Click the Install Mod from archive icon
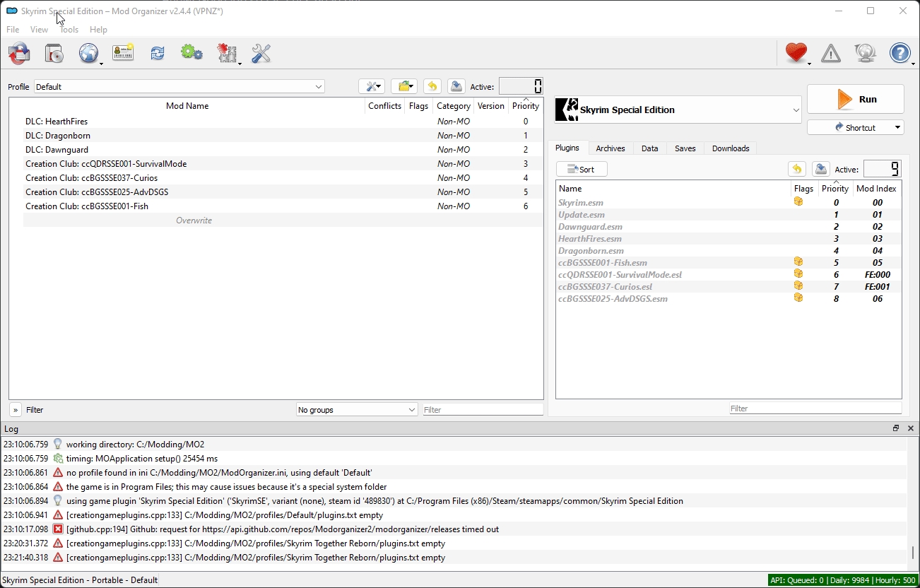The width and height of the screenshot is (920, 588). point(54,54)
